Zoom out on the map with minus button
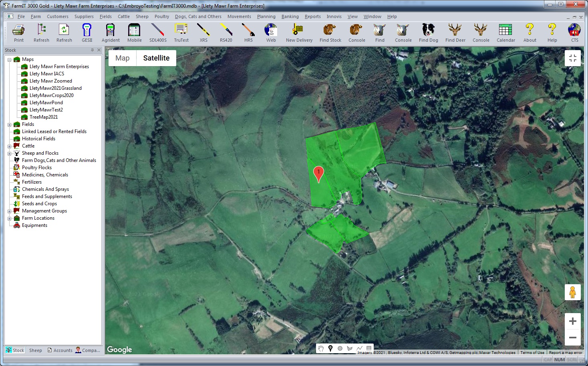This screenshot has height=366, width=588. click(573, 338)
